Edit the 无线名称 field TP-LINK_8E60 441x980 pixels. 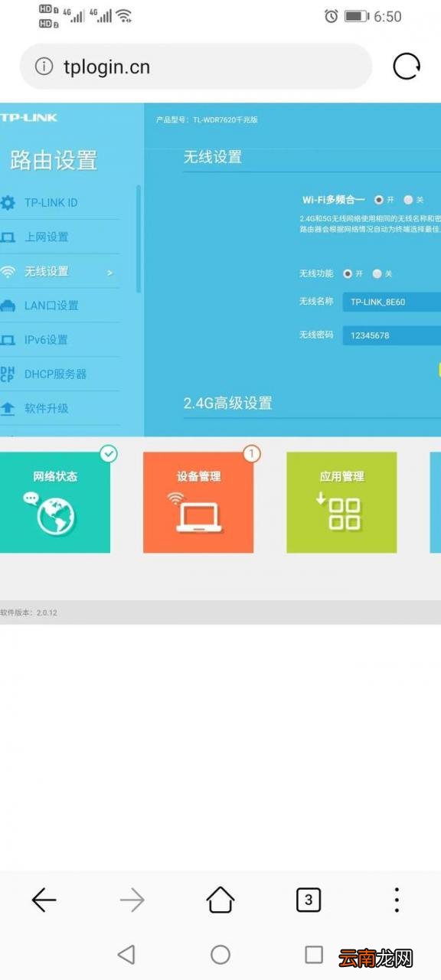391,302
